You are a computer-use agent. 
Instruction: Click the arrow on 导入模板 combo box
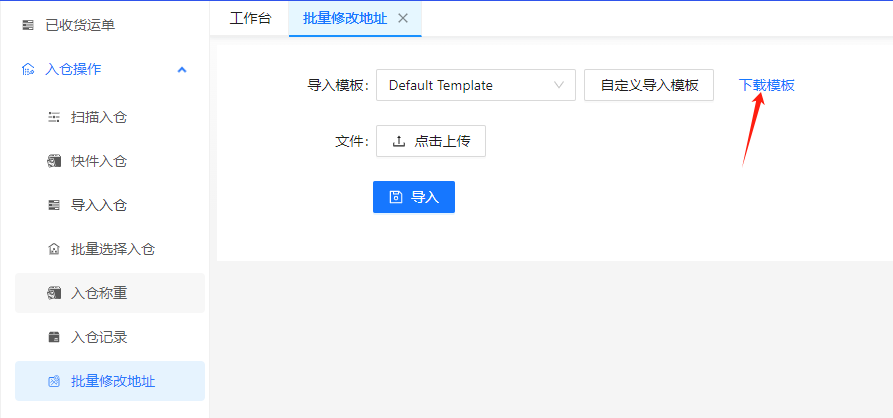tap(559, 86)
